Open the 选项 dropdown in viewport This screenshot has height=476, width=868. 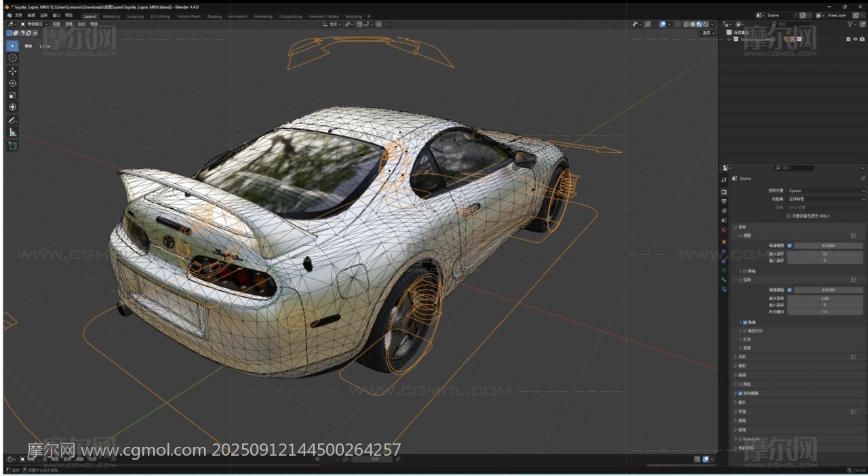(709, 33)
